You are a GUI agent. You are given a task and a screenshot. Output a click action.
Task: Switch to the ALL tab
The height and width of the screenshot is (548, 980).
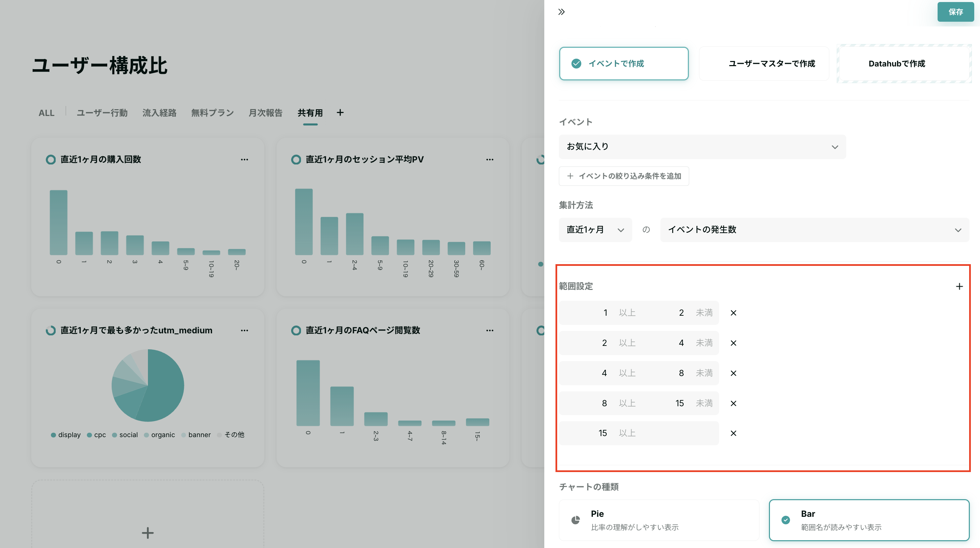point(46,113)
